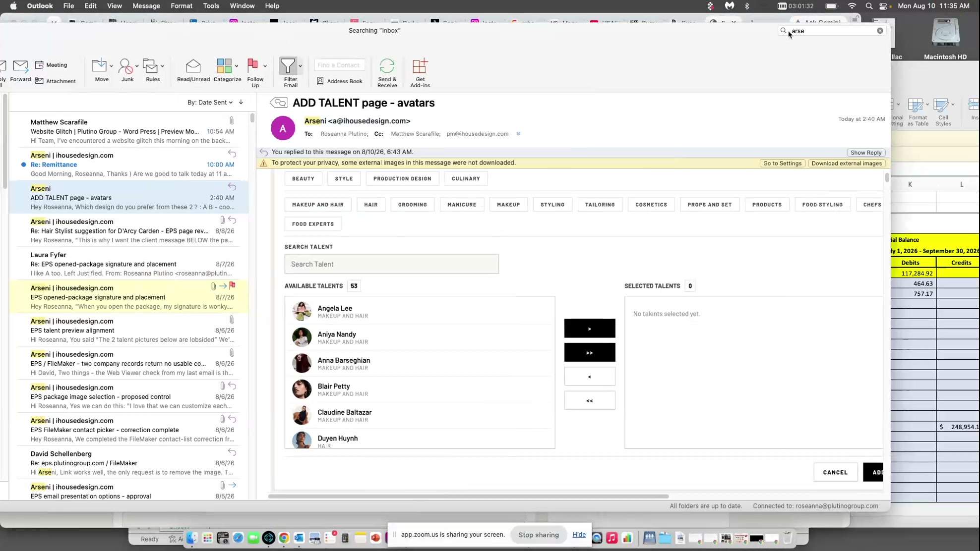The width and height of the screenshot is (980, 551).
Task: Open the Junk dropdown arrow
Action: [137, 66]
